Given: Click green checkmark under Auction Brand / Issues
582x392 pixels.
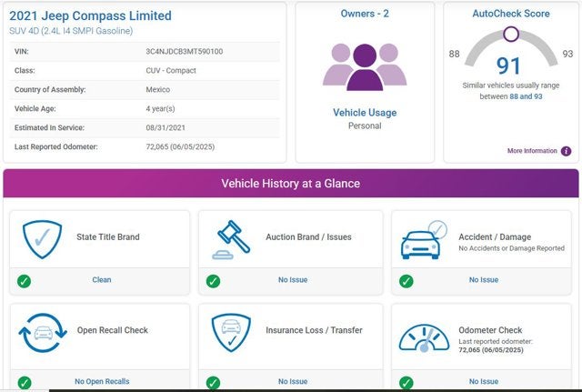Looking at the screenshot, I should pos(214,280).
